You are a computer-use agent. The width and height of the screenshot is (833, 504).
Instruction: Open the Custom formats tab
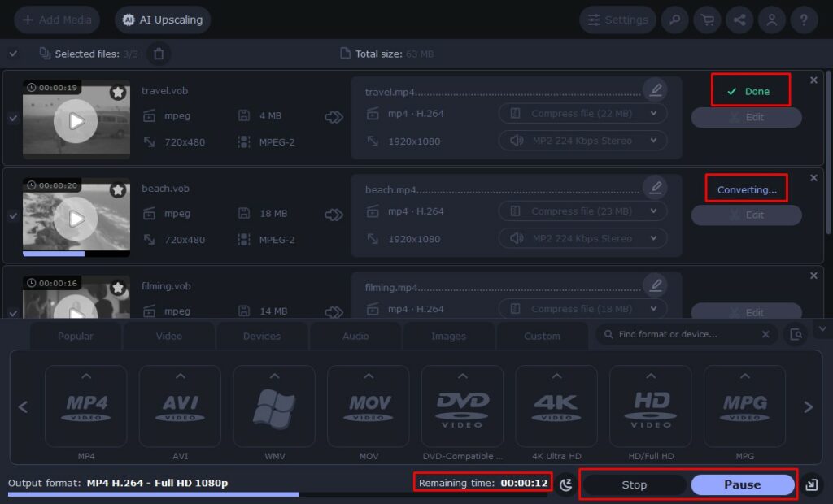[542, 335]
